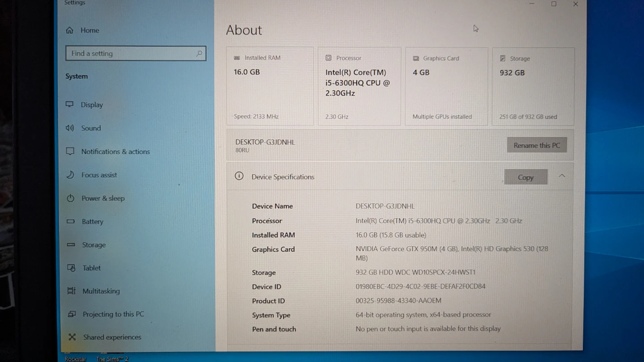Collapse the Device Specifications section
Viewport: 644px width, 362px height.
(x=562, y=176)
